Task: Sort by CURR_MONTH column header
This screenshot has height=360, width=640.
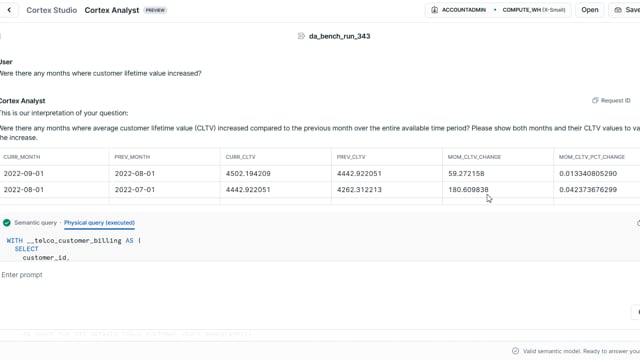Action: click(x=22, y=157)
